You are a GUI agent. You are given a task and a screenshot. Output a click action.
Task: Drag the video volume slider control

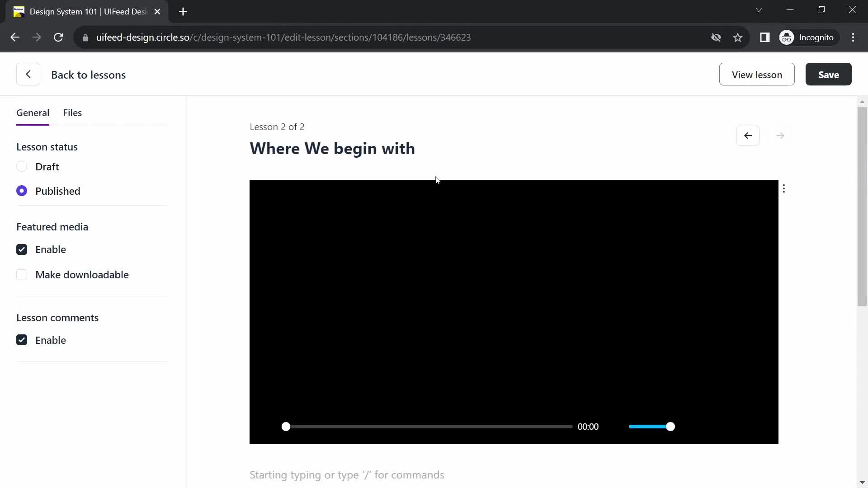(x=671, y=426)
